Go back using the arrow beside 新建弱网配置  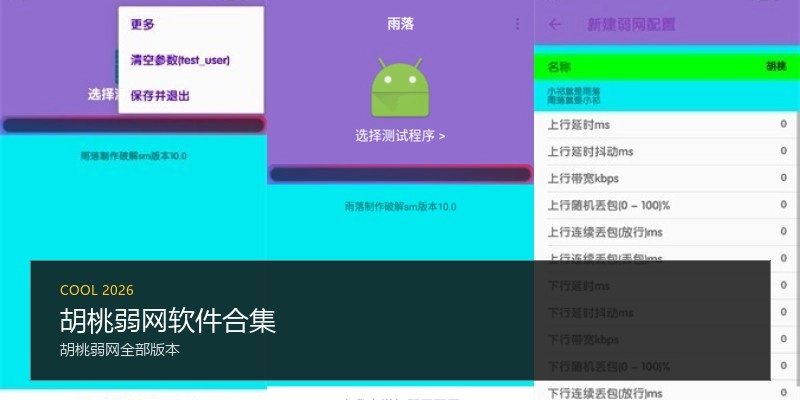555,24
